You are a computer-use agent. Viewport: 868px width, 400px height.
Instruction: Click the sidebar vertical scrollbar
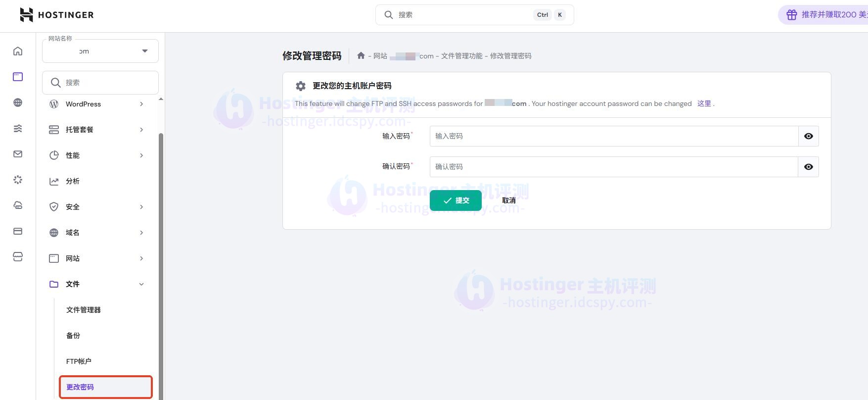[161, 248]
